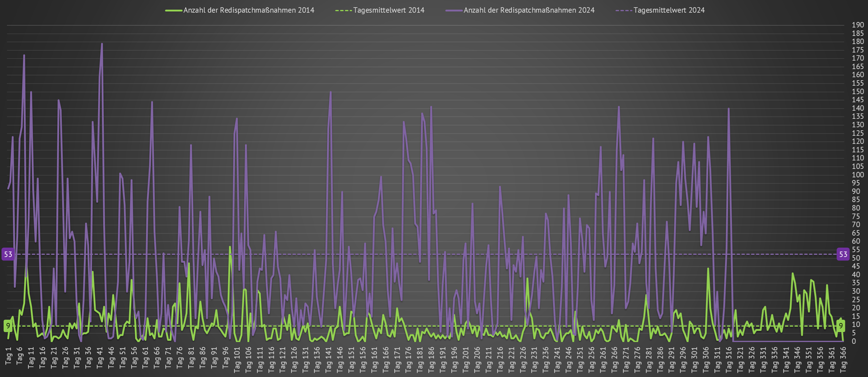Select the dashed purple legend line swatch
The height and width of the screenshot is (377, 868).
624,10
